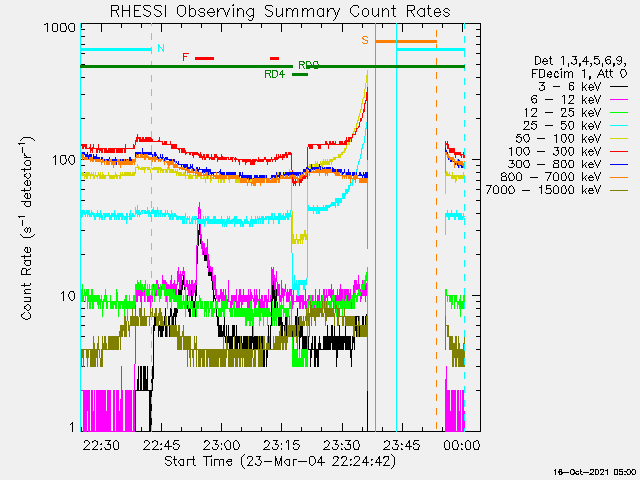Click the y-axis tick label '100'
This screenshot has height=480, width=640.
coord(64,160)
